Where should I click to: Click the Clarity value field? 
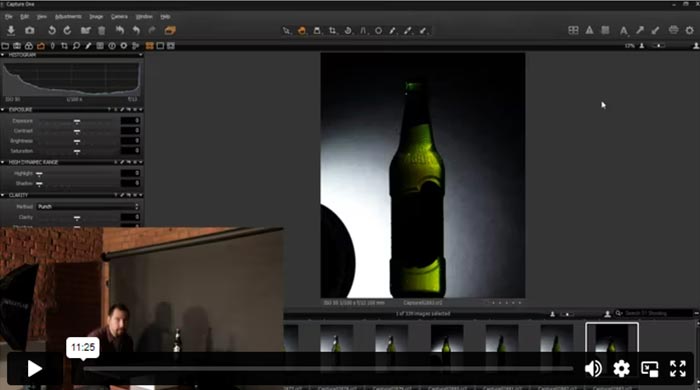coord(130,217)
